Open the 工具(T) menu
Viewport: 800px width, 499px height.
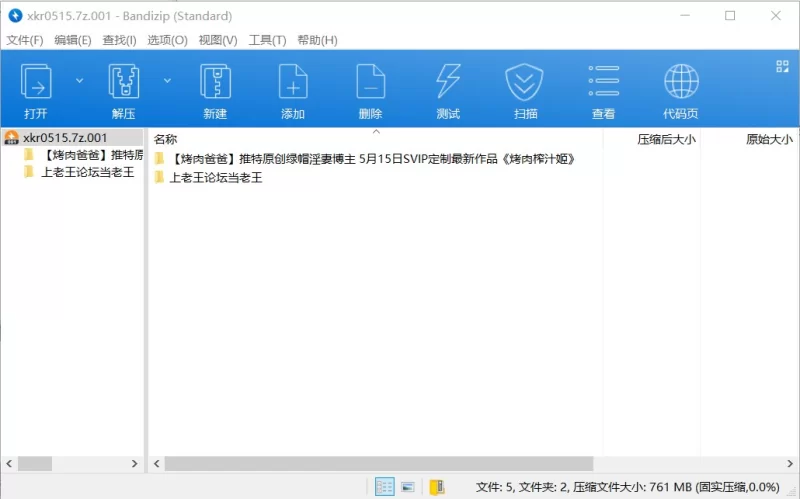pyautogui.click(x=267, y=40)
